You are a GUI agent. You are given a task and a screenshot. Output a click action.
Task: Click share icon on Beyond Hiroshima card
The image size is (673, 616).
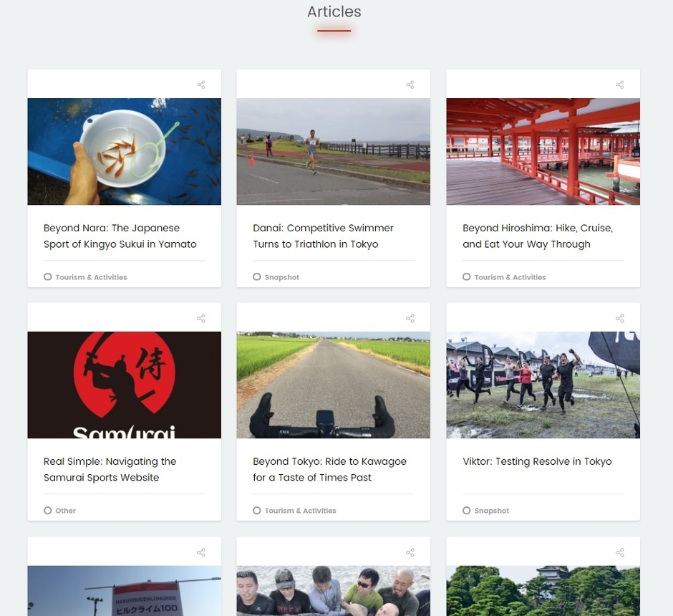click(x=620, y=85)
